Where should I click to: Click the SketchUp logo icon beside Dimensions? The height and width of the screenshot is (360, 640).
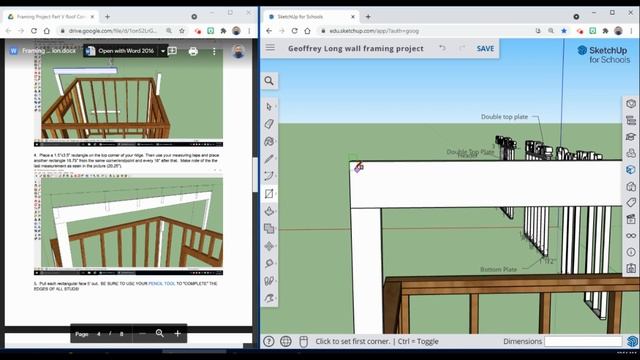tap(632, 341)
